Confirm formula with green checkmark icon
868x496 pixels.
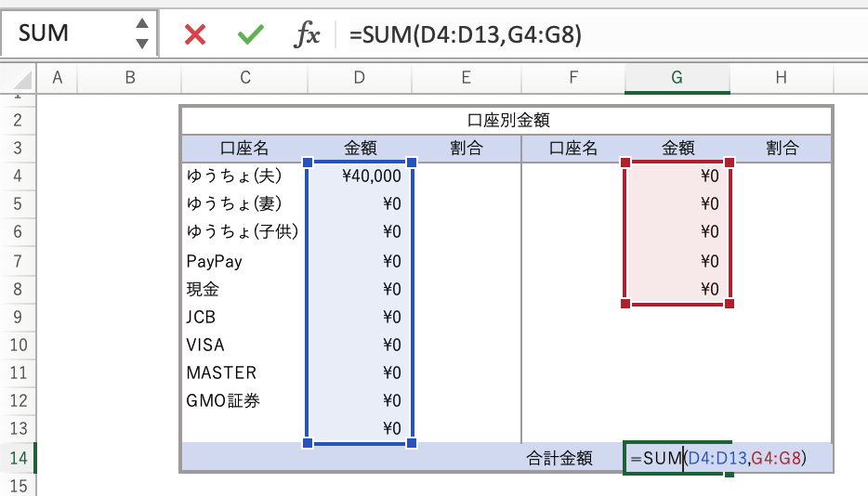[x=250, y=34]
